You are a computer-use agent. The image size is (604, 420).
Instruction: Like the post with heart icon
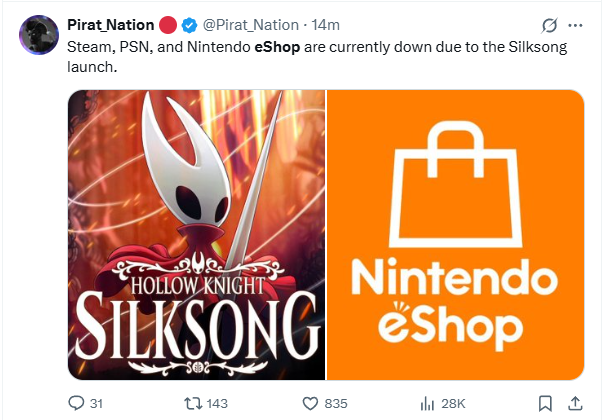point(309,402)
